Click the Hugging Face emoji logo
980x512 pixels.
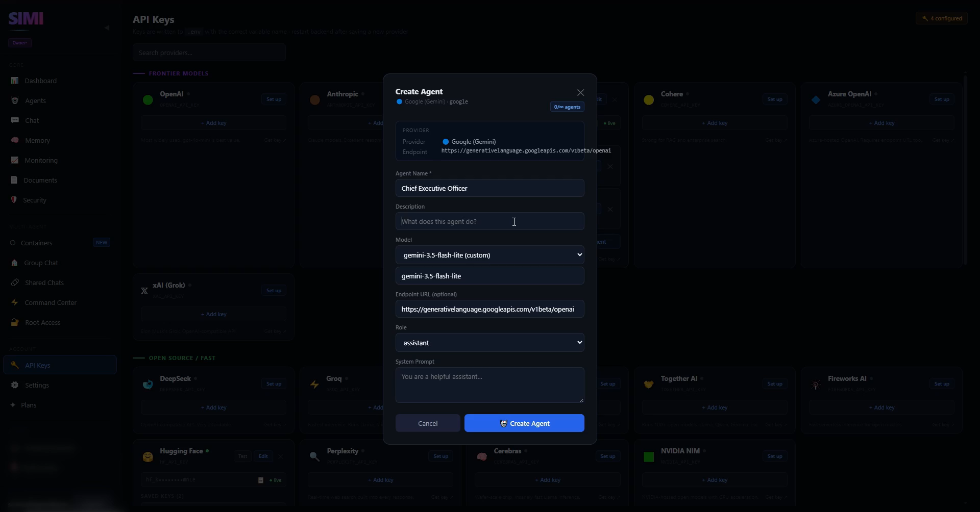pyautogui.click(x=148, y=457)
